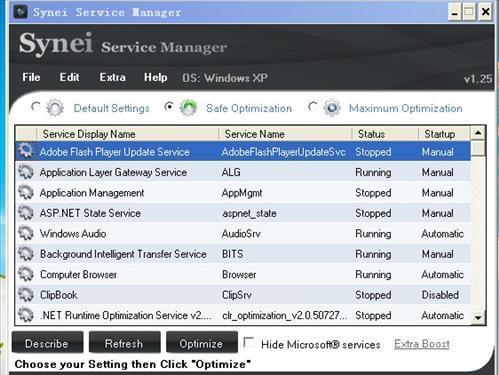Sort by Service Name column header
The height and width of the screenshot is (375, 499).
click(x=285, y=134)
